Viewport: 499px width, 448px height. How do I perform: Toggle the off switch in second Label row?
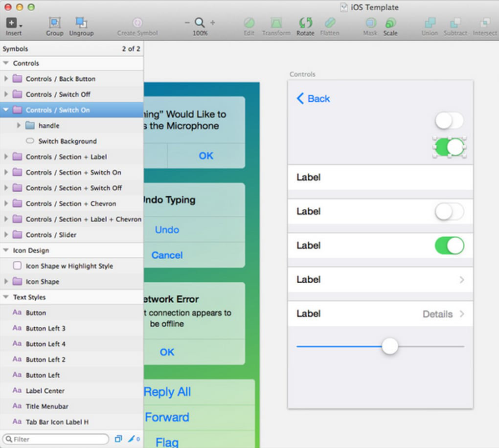(x=449, y=212)
